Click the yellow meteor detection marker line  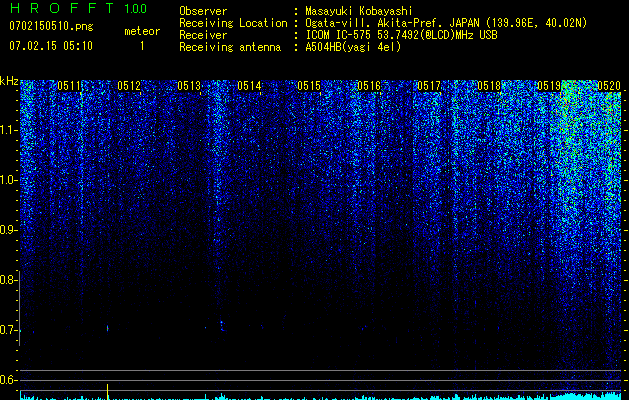pyautogui.click(x=108, y=392)
